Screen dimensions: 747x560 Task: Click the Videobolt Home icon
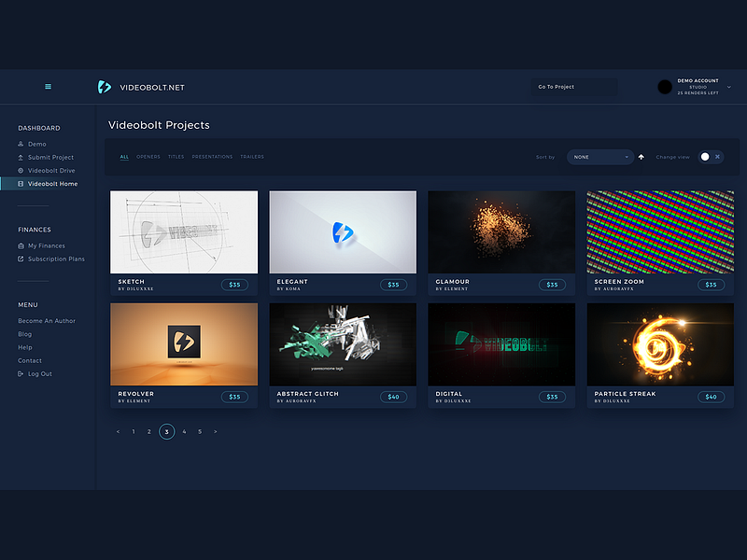pos(21,184)
